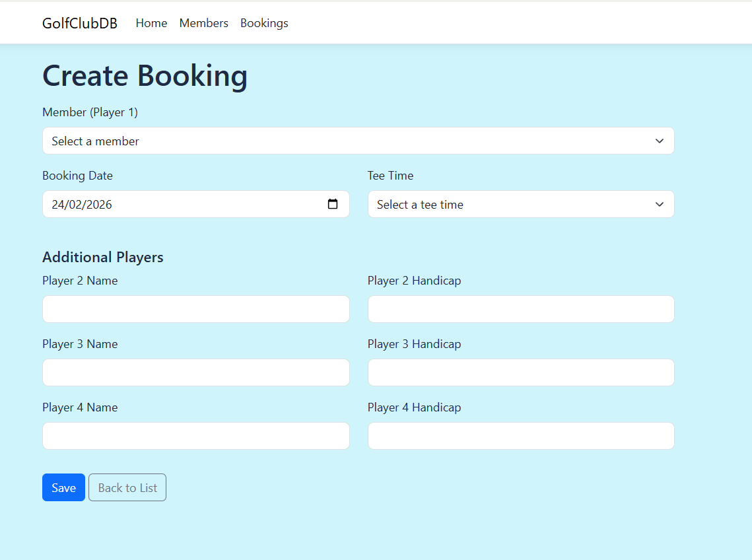Focus the Player 2 Name input

click(195, 309)
